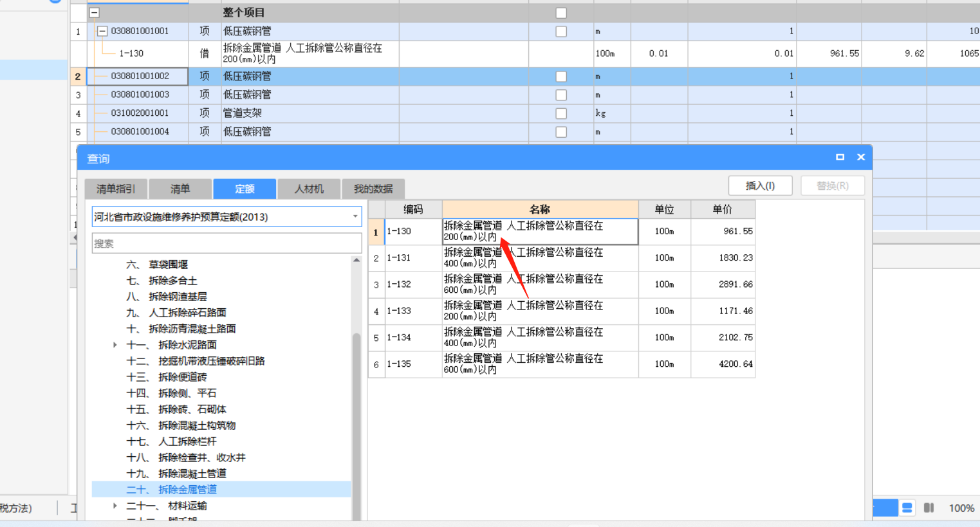Select quota code 1-132 in results
Image resolution: width=980 pixels, height=527 pixels.
413,284
